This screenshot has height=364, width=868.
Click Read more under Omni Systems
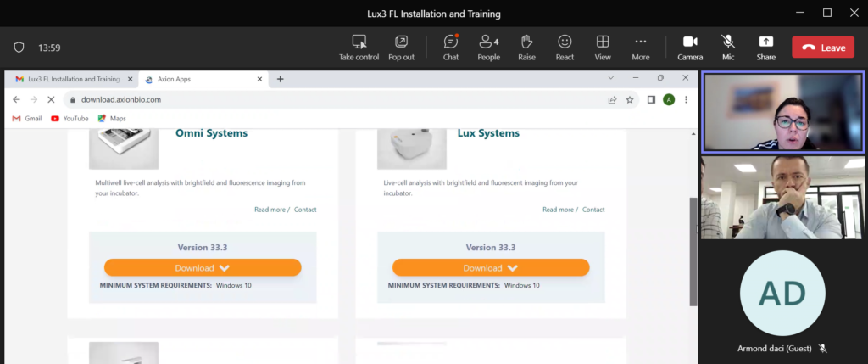270,210
